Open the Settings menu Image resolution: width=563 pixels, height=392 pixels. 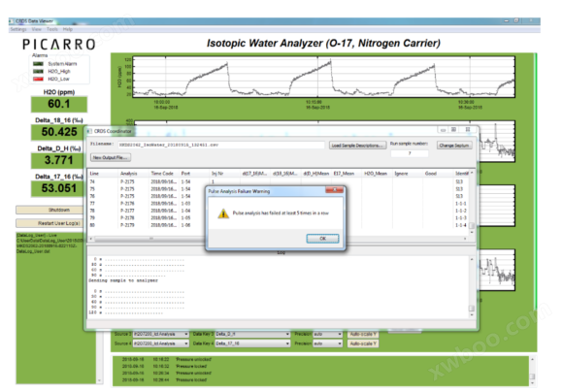(x=18, y=29)
